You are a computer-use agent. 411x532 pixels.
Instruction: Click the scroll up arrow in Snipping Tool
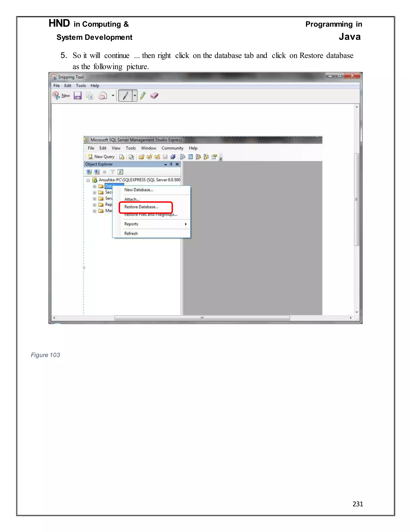(357, 107)
